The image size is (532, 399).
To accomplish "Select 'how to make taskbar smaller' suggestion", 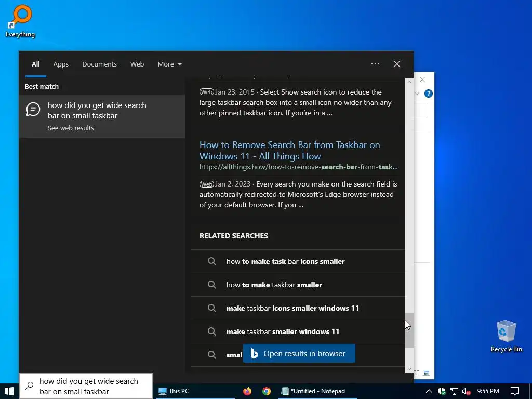I will (x=298, y=285).
